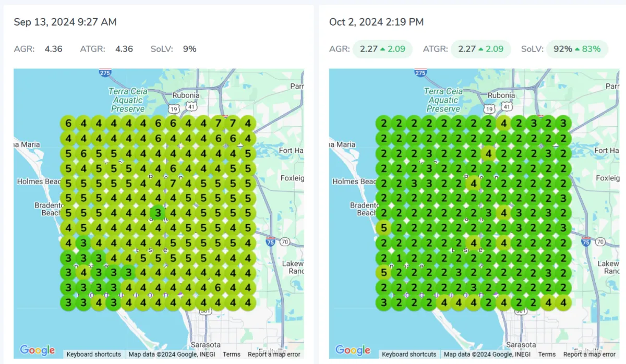Click the 'Rubonia' label on the left map

186,95
